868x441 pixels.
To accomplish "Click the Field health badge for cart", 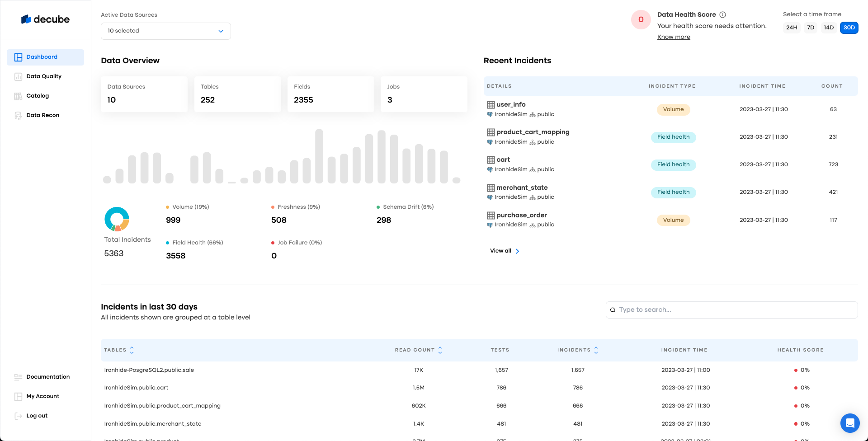I will [x=673, y=164].
